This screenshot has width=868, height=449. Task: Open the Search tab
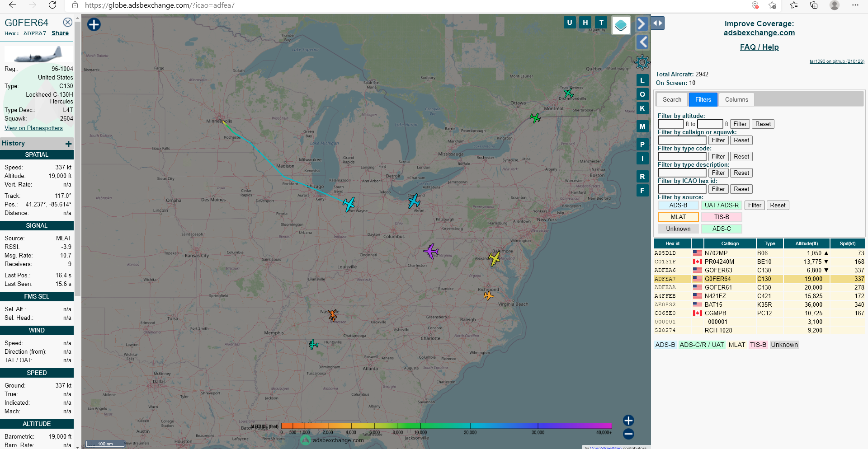[x=672, y=100]
